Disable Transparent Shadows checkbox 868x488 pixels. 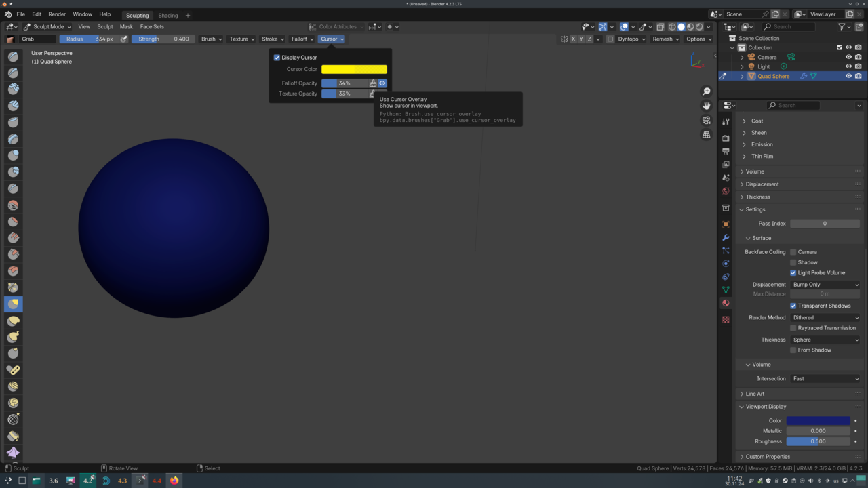pyautogui.click(x=793, y=306)
